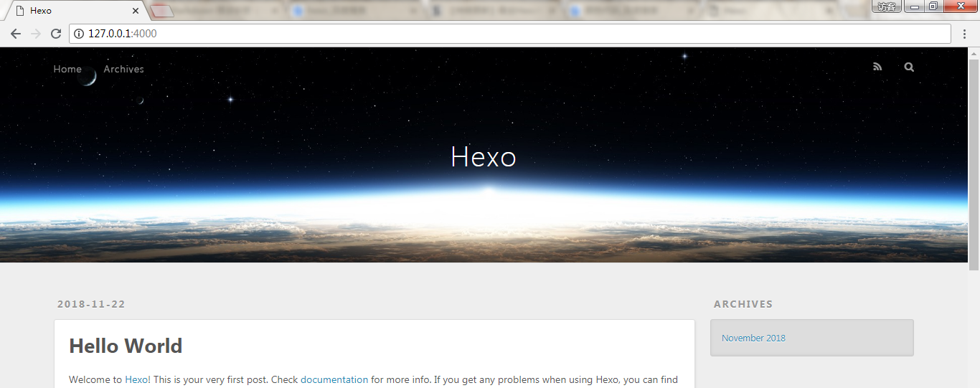Follow the Hexo! link in post text
This screenshot has width=980, height=388.
point(138,379)
